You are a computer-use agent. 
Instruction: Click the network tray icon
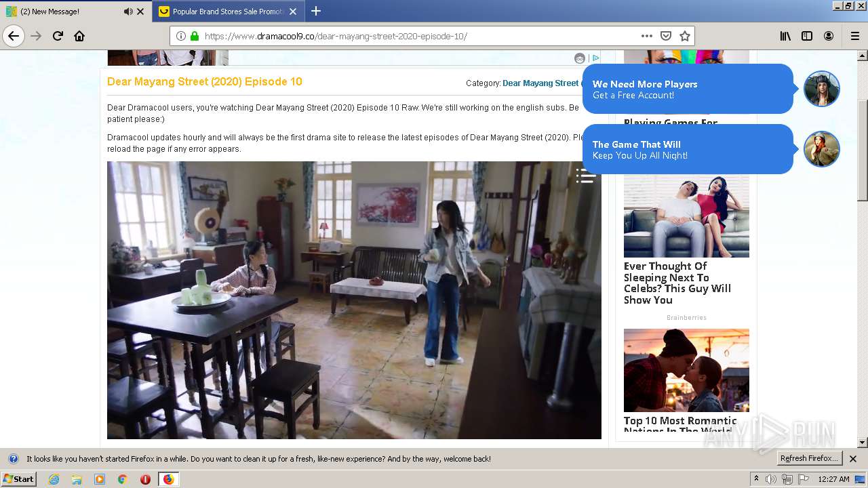point(787,479)
